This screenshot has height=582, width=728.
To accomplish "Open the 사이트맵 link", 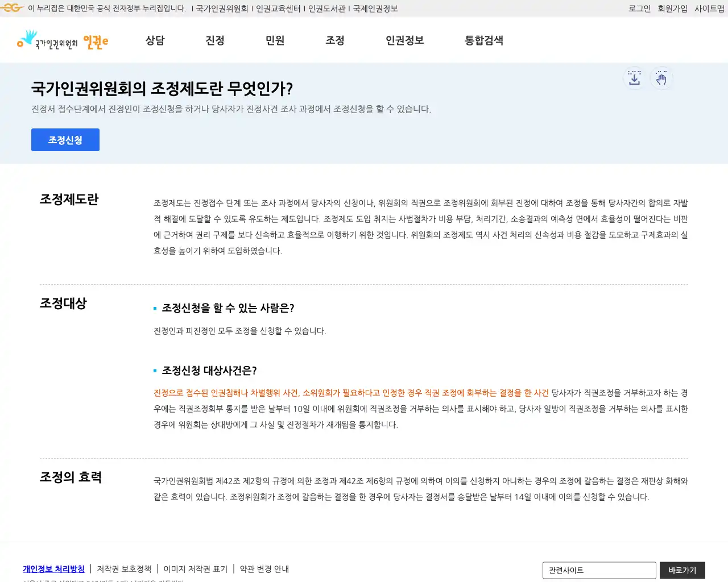I will 708,8.
